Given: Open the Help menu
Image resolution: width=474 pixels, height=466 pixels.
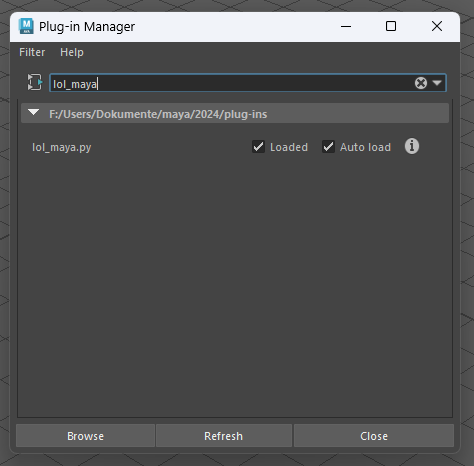Looking at the screenshot, I should pyautogui.click(x=72, y=52).
